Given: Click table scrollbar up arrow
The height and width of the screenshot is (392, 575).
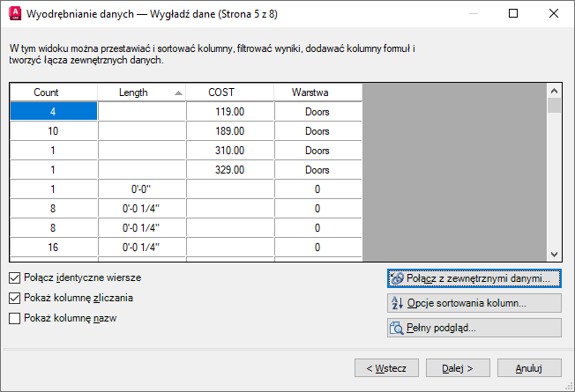Looking at the screenshot, I should 554,91.
